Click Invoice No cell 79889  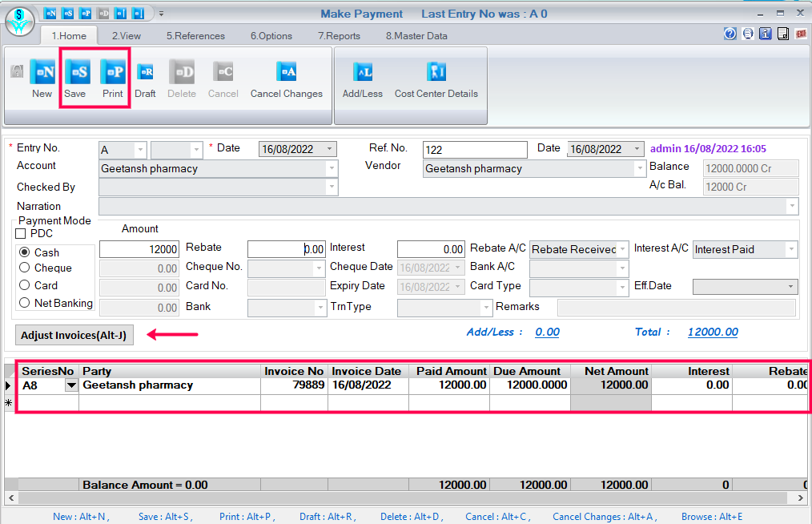pos(294,385)
